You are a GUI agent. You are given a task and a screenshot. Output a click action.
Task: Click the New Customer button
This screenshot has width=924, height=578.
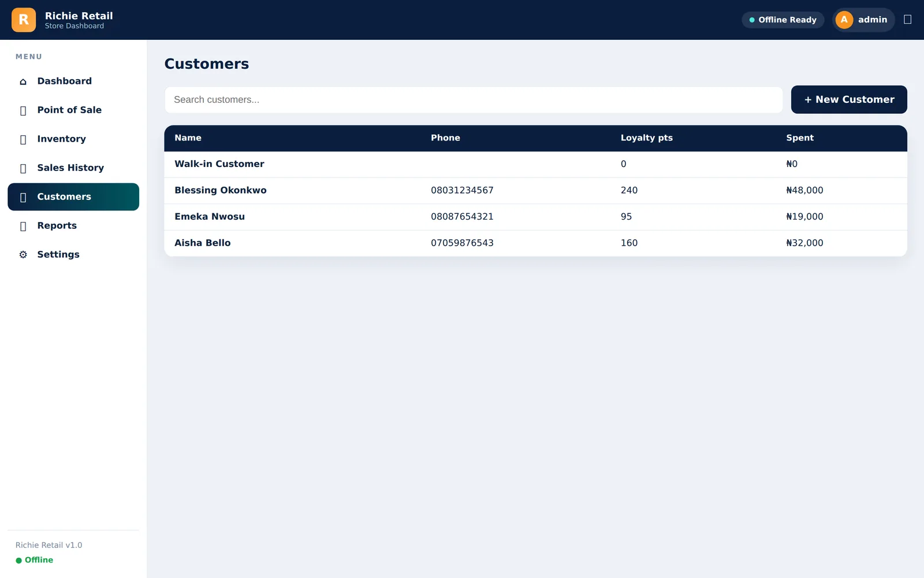point(849,99)
